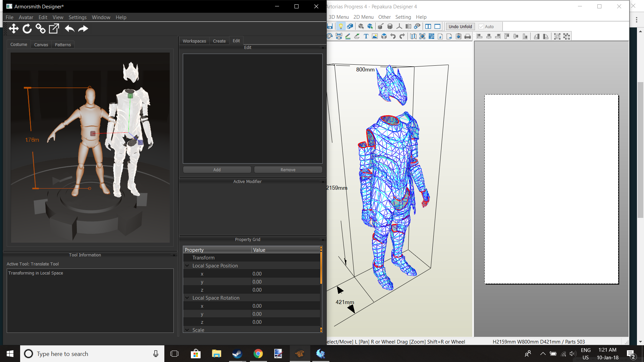Click the page number icon in Pepakura

pos(440,36)
